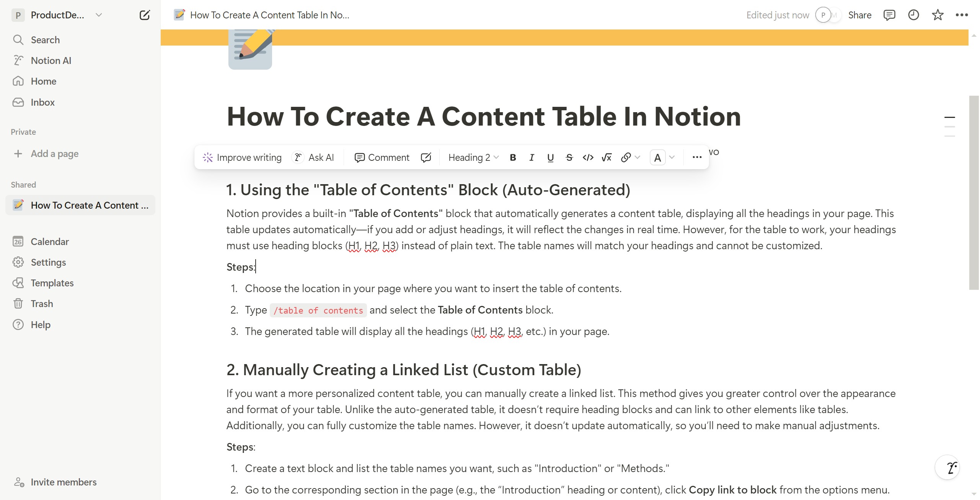The height and width of the screenshot is (500, 980).
Task: Open page options three-dot menu
Action: coord(962,15)
